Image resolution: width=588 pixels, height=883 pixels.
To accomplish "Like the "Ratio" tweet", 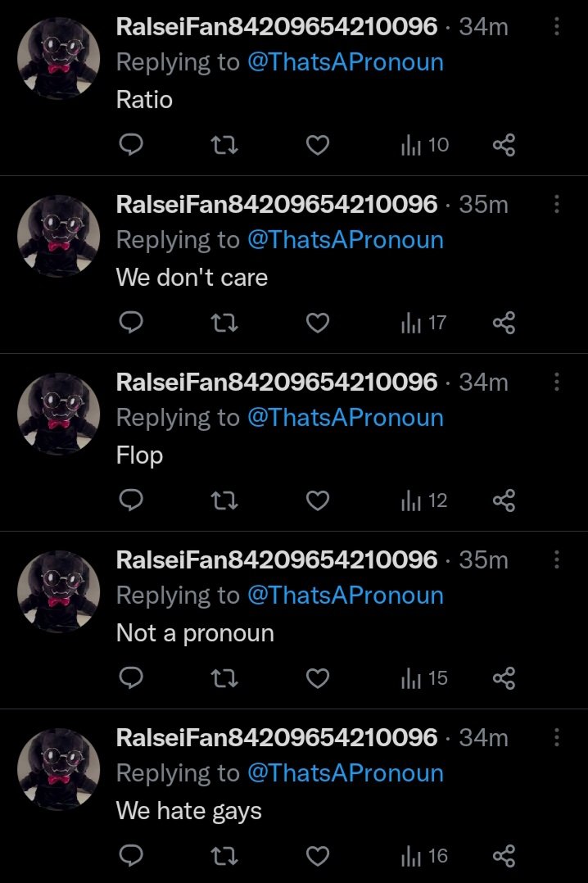I will click(x=318, y=145).
